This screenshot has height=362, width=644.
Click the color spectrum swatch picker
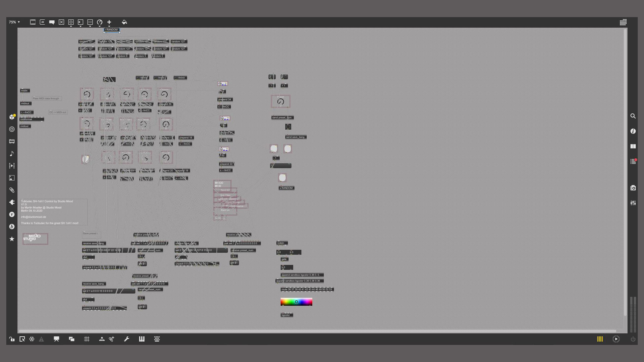coord(296,302)
